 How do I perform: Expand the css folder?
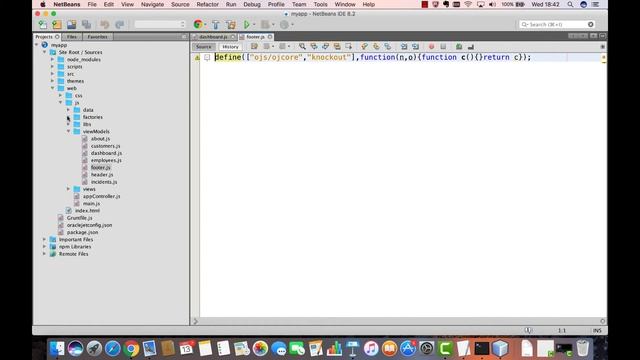(60, 96)
